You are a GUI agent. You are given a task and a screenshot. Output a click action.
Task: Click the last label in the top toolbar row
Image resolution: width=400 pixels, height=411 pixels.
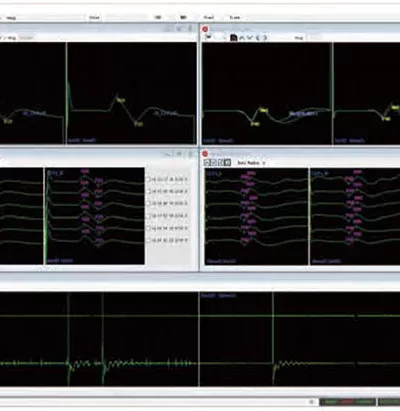(235, 17)
